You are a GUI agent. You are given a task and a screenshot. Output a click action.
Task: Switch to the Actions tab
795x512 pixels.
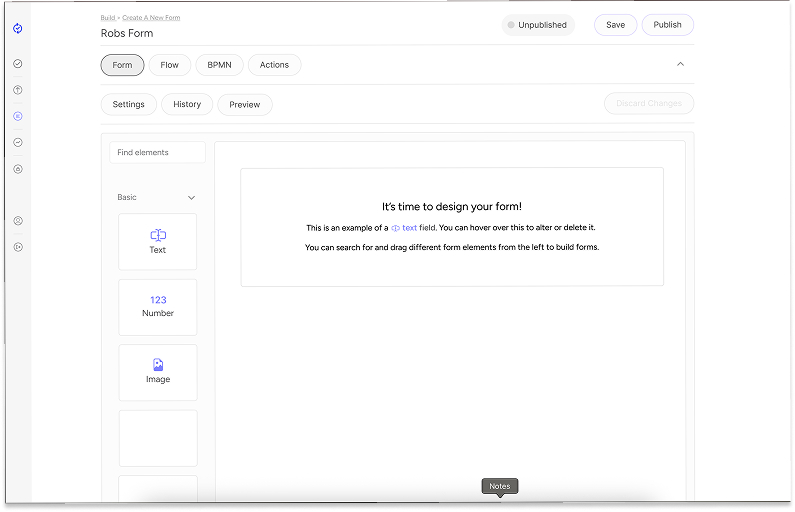(x=274, y=65)
